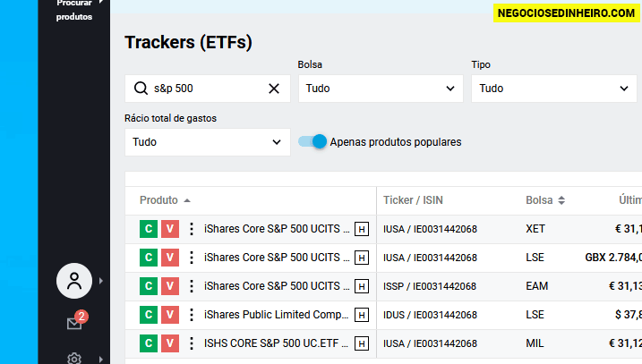Select IDUS / IE0031442068 ticker cell
Image resolution: width=642 pixels, height=364 pixels.
tap(430, 315)
